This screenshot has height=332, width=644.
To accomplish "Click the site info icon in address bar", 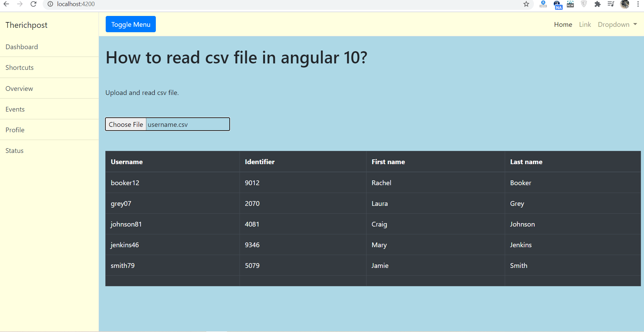I will (50, 4).
